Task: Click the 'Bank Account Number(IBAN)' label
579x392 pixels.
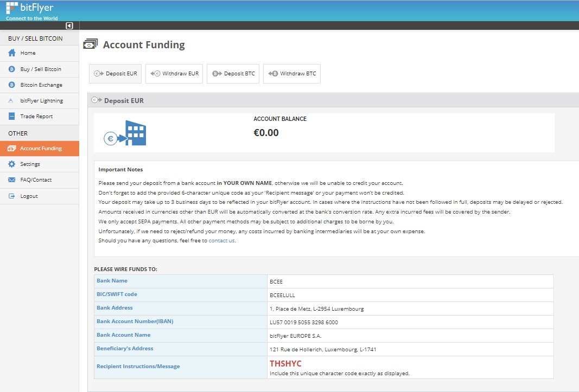Action: tap(135, 322)
